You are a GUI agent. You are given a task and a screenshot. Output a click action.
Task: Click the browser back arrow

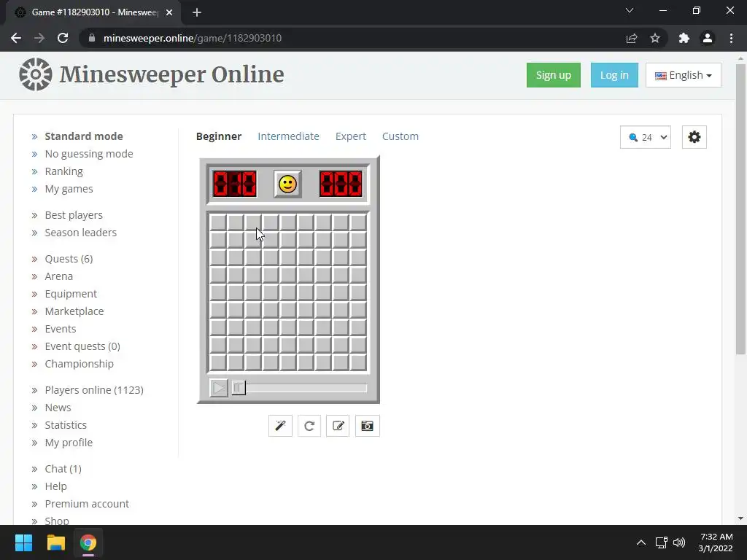16,38
